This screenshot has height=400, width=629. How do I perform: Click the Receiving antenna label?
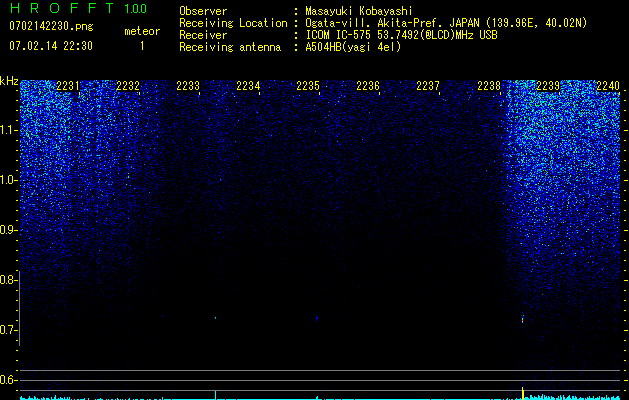tap(230, 47)
